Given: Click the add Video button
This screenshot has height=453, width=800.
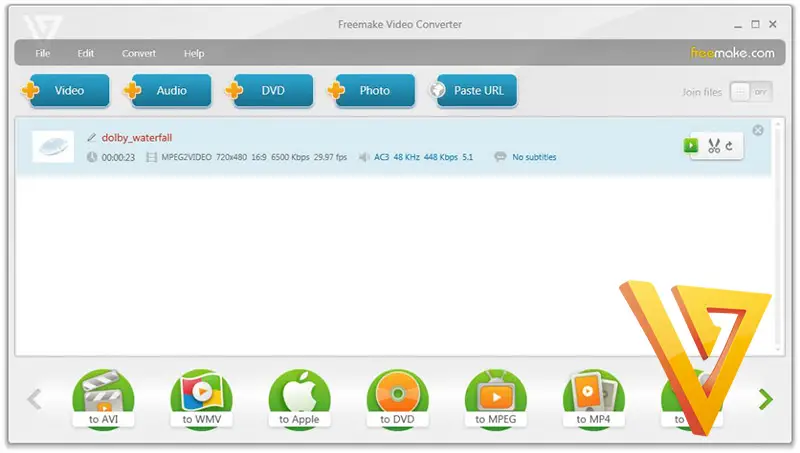Looking at the screenshot, I should 66,90.
